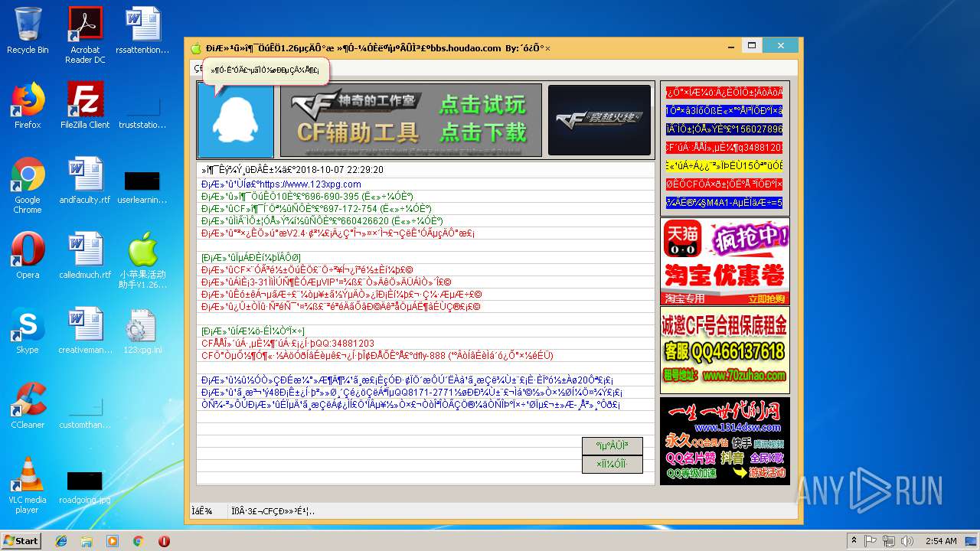Select the userlearnin desktop file

(x=142, y=187)
